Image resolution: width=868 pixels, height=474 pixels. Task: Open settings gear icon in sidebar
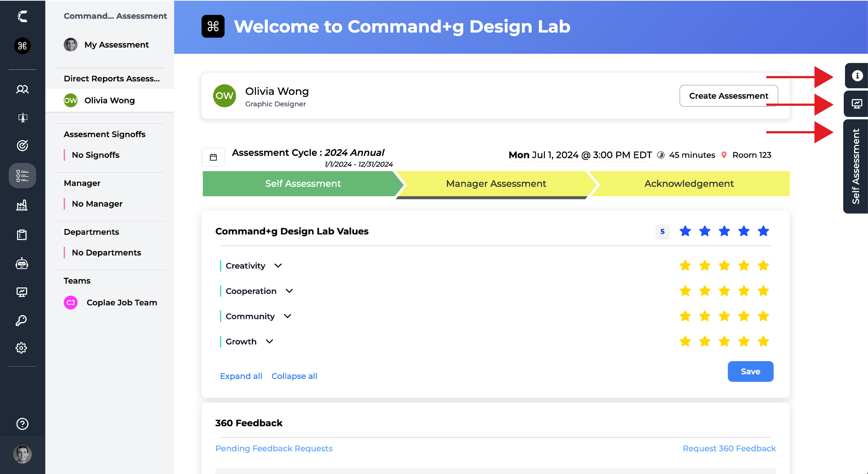(22, 348)
